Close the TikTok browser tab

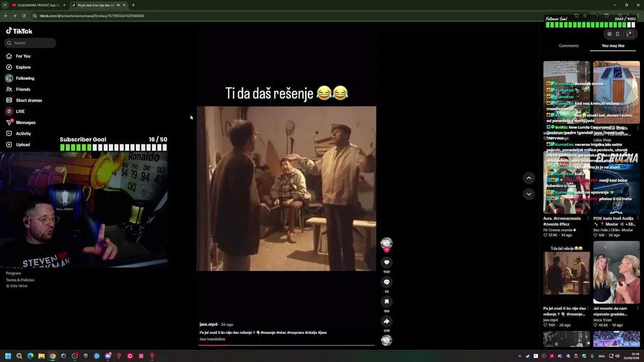pos(124,5)
